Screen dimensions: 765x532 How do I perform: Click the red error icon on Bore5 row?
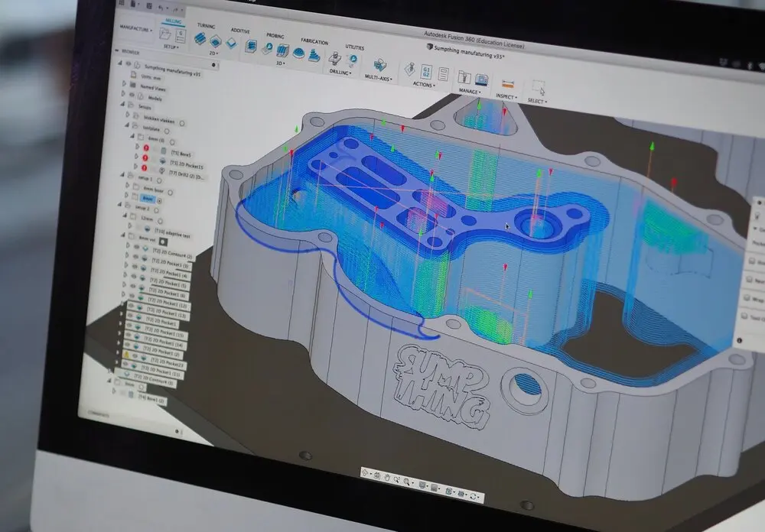146,148
